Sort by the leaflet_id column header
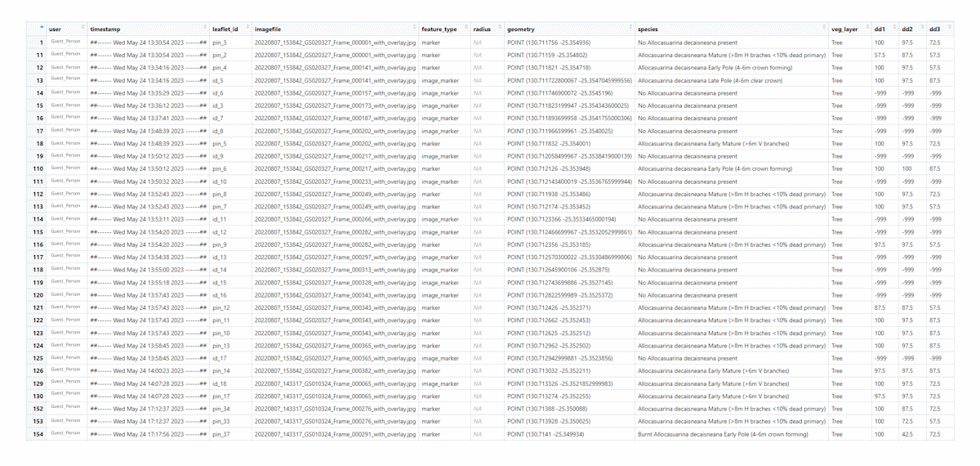 (x=225, y=29)
